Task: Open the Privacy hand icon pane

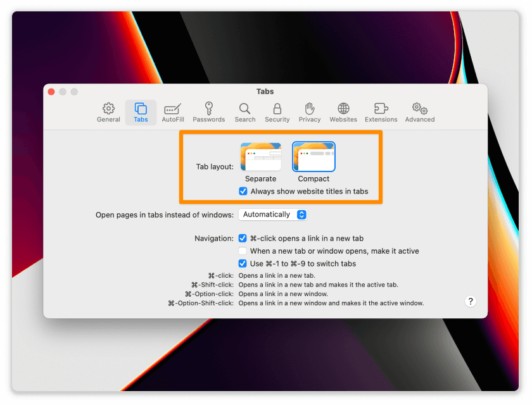Action: [310, 113]
